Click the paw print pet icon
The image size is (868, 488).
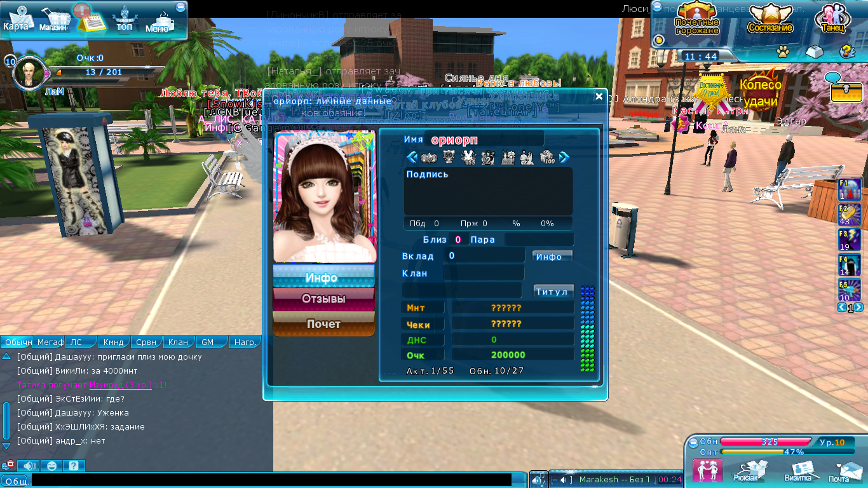point(783,51)
